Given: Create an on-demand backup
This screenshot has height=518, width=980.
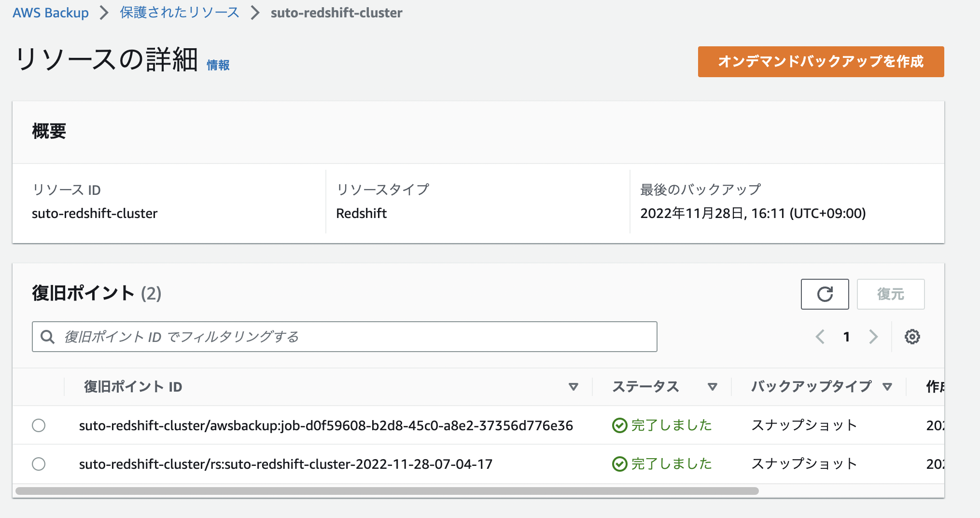Looking at the screenshot, I should 821,62.
